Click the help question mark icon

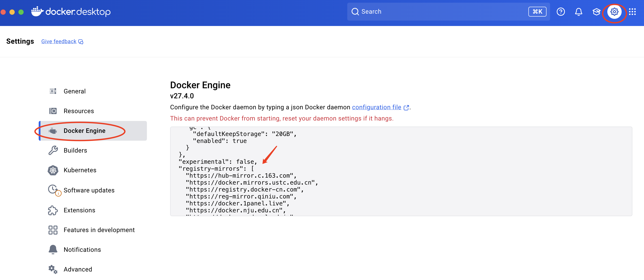tap(561, 11)
